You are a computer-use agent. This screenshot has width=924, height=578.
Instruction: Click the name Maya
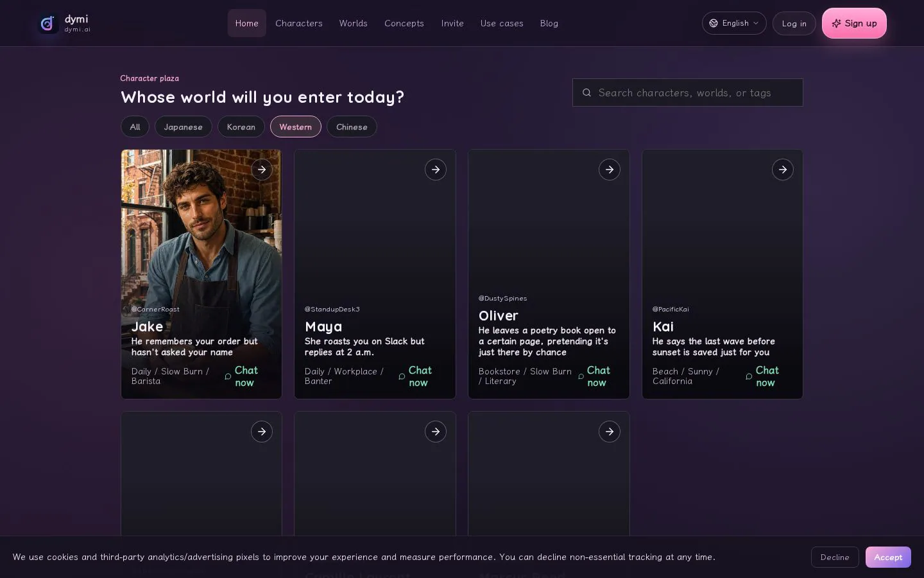click(323, 326)
